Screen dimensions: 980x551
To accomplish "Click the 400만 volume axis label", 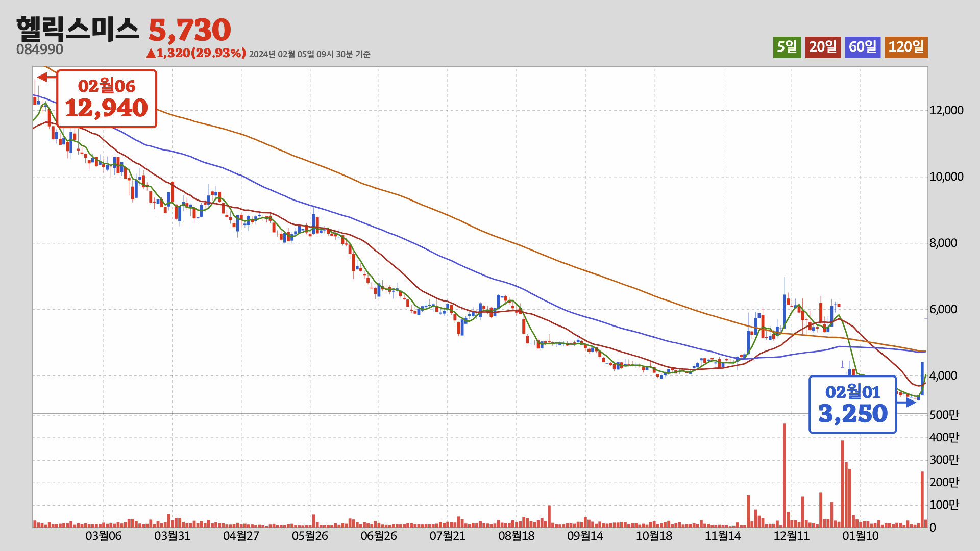I will click(x=944, y=437).
